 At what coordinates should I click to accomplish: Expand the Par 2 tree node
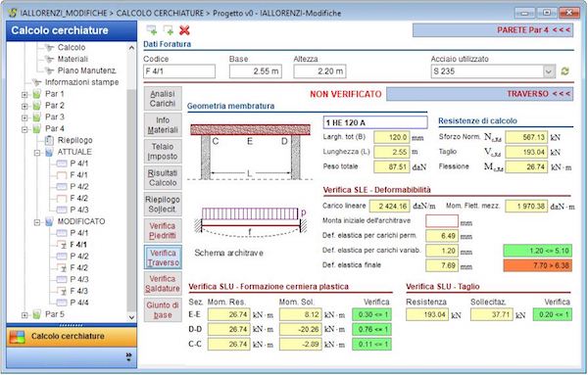(x=24, y=106)
